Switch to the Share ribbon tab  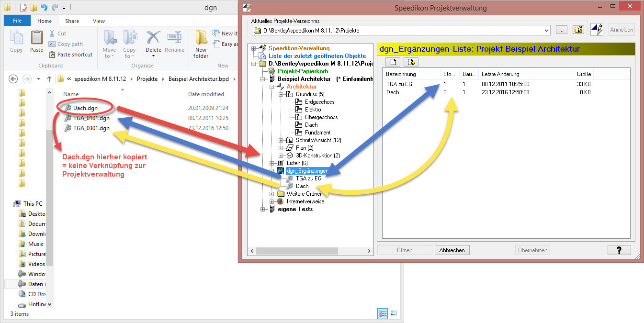72,21
